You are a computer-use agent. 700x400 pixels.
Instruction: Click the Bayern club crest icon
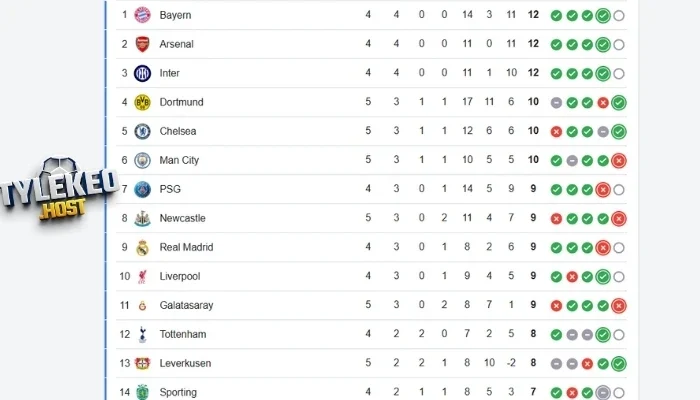point(142,15)
